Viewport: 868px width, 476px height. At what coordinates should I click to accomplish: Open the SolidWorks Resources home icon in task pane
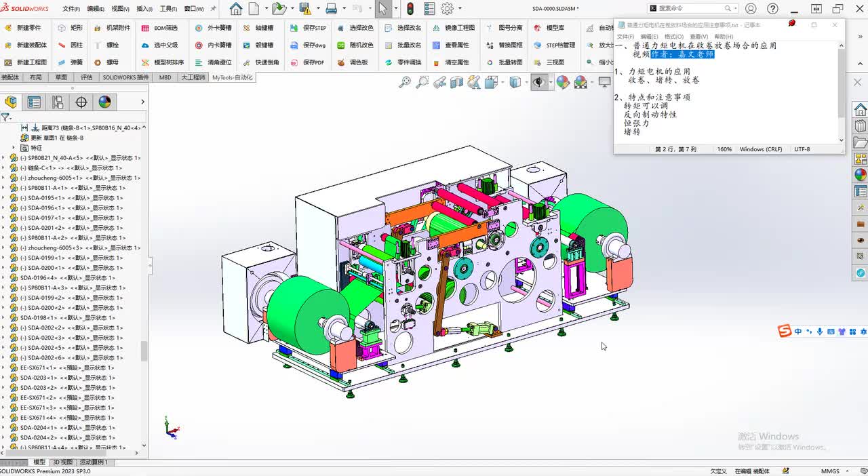click(x=861, y=110)
